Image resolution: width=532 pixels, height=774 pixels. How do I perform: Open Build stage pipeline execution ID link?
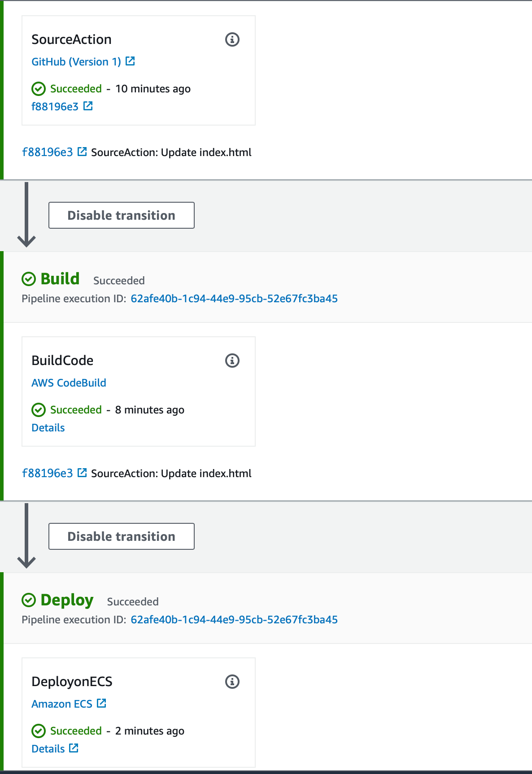click(234, 299)
